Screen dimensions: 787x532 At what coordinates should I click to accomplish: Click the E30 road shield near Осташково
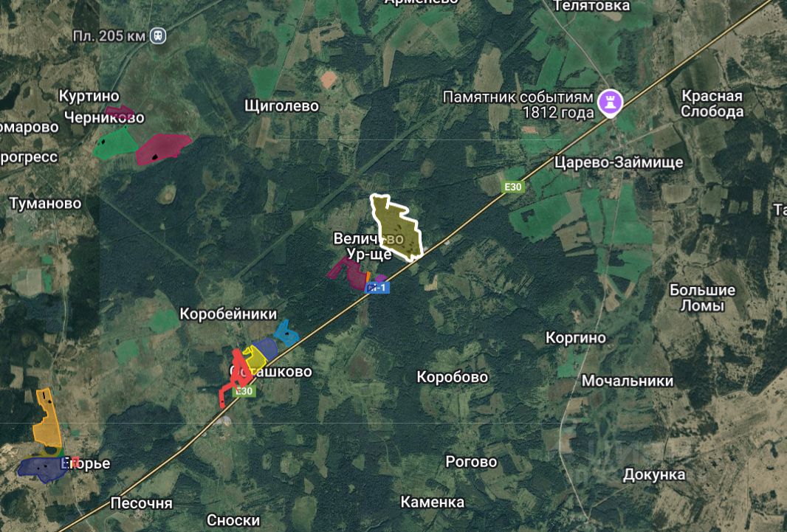pyautogui.click(x=244, y=391)
